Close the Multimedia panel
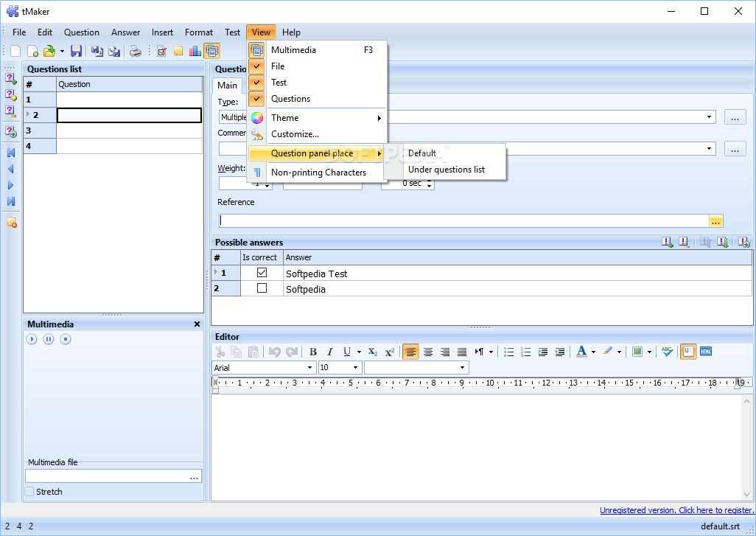Viewport: 756px width, 536px height. tap(197, 324)
